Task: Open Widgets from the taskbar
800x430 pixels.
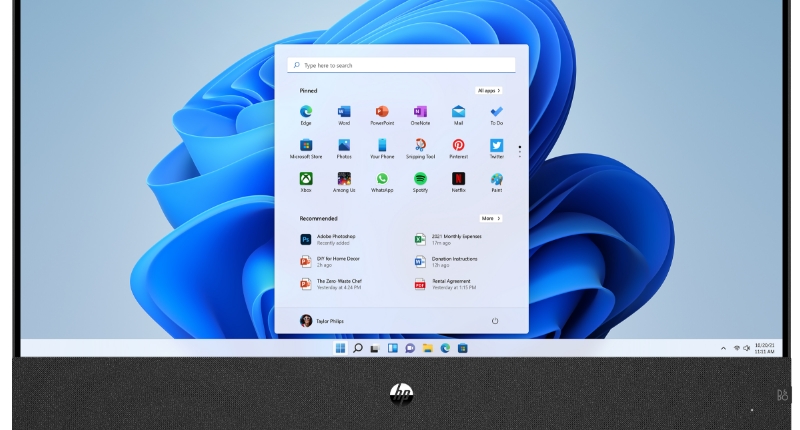Action: (x=392, y=348)
